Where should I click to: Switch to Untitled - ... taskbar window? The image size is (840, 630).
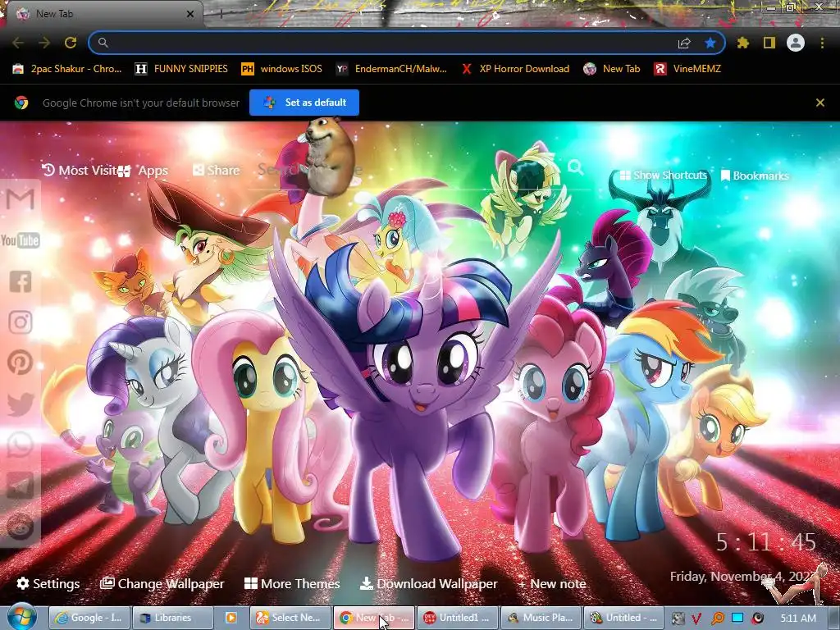(624, 618)
